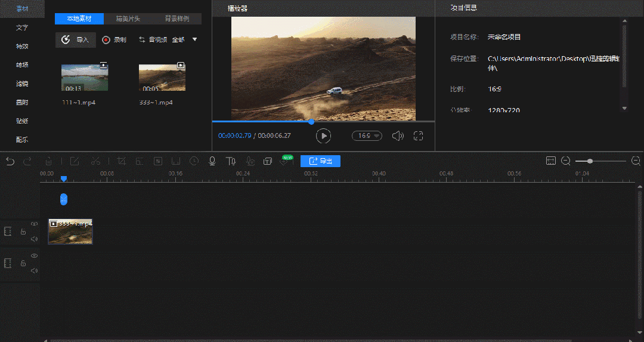Toggle the lock on the second track
This screenshot has height=342, width=644.
tap(23, 263)
